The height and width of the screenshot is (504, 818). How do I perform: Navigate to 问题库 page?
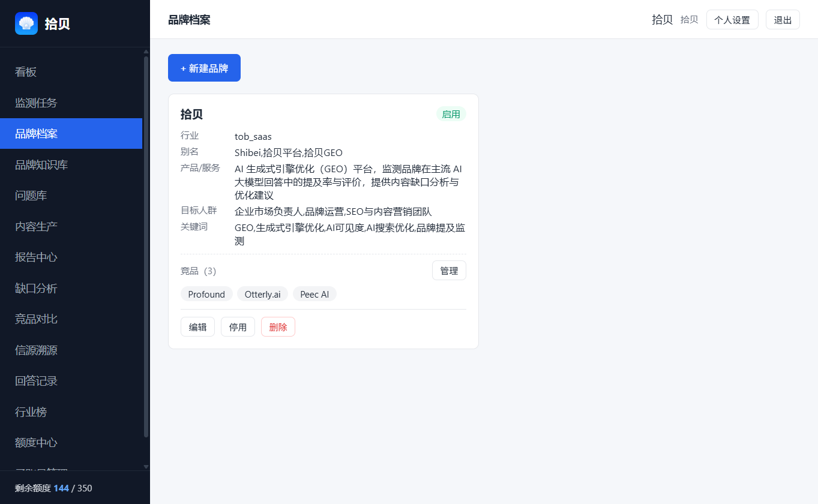pos(71,196)
